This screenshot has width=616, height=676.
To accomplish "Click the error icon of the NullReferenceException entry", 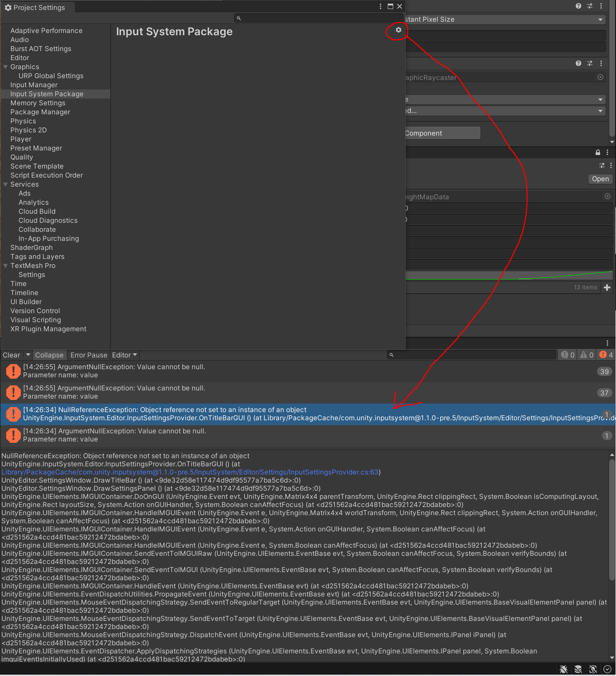I will 13,414.
